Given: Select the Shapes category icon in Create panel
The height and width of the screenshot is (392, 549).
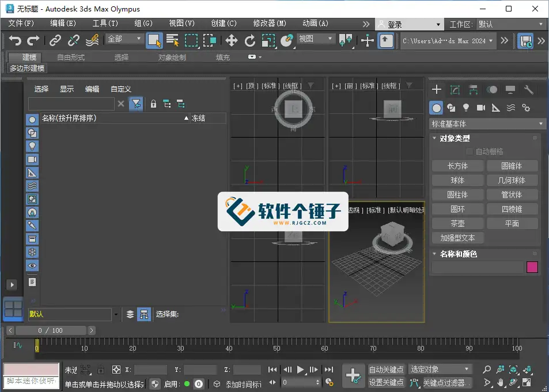Looking at the screenshot, I should point(452,107).
